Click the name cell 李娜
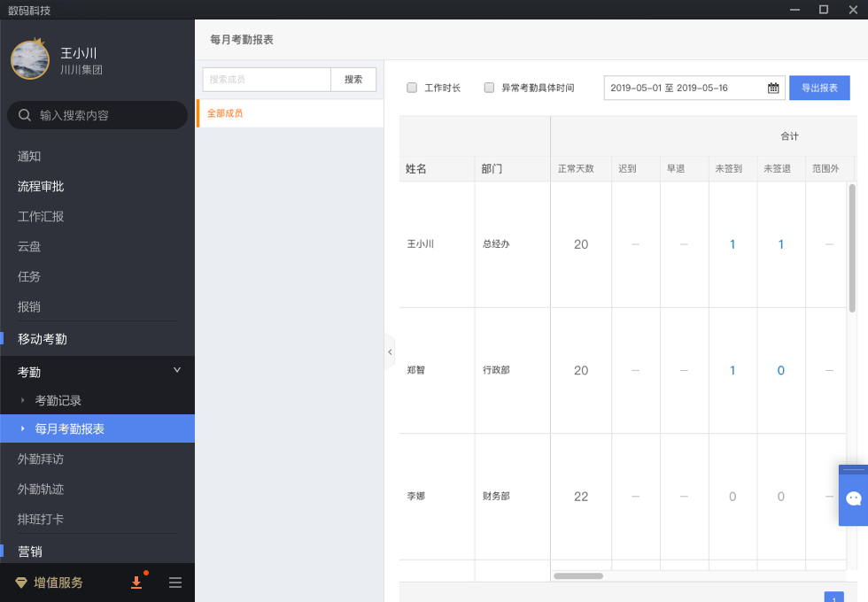Viewport: 868px width, 602px height. (415, 497)
